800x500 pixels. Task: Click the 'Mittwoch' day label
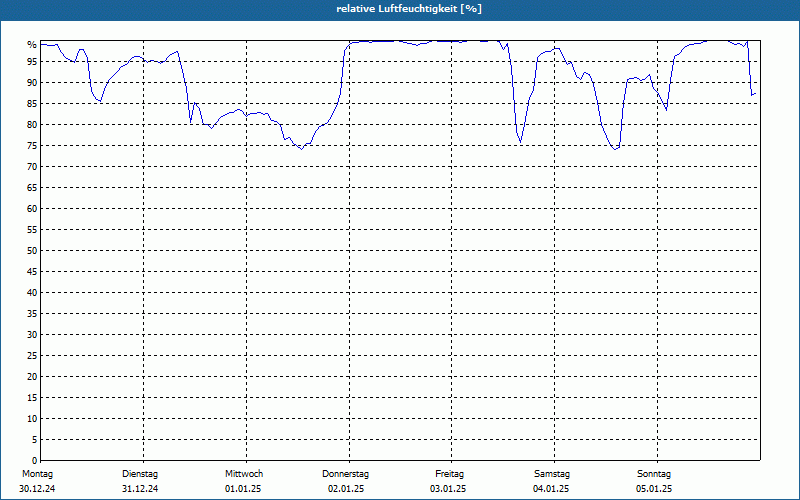pos(244,474)
